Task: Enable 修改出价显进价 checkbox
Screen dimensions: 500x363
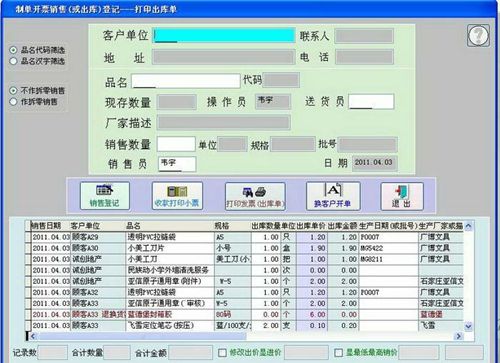Action: (x=222, y=352)
